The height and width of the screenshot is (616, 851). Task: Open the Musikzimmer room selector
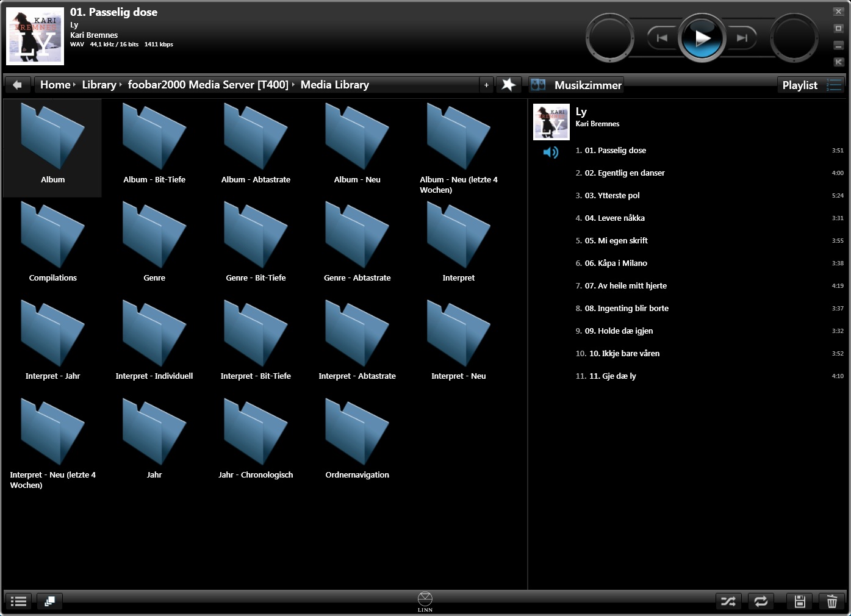576,85
